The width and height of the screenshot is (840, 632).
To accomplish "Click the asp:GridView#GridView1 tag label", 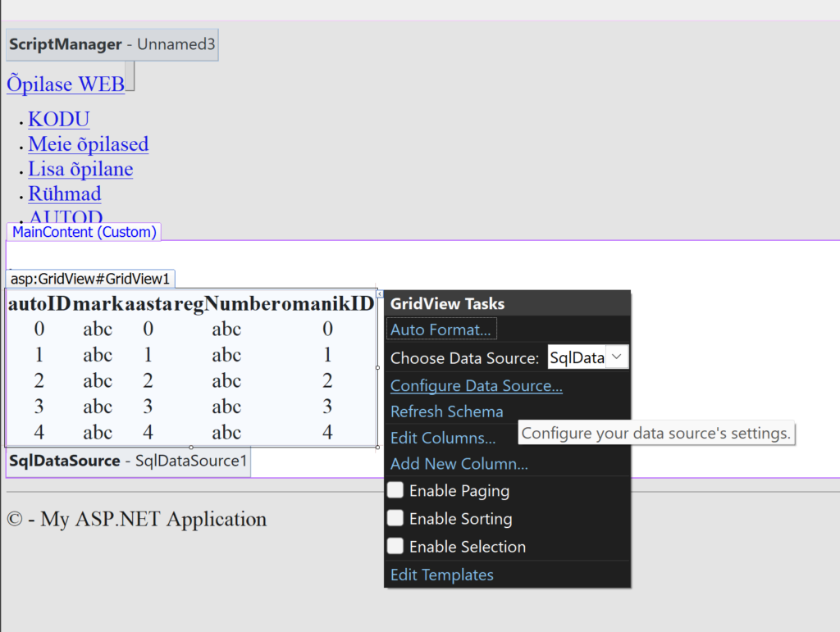I will point(90,279).
